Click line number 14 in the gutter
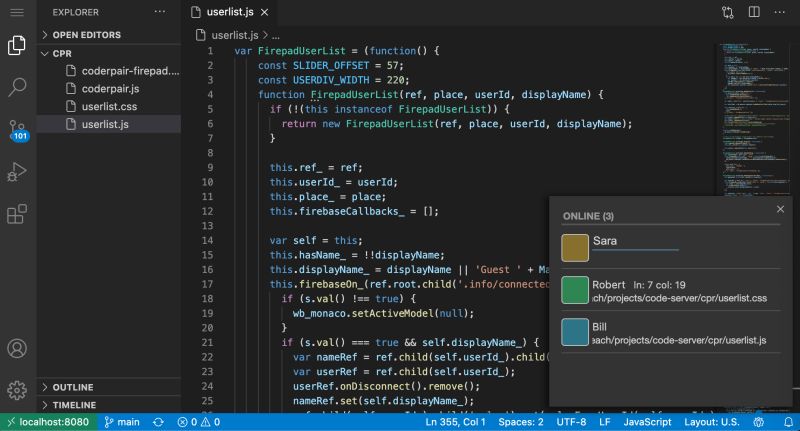Screen dimensions: 800x431 point(207,241)
